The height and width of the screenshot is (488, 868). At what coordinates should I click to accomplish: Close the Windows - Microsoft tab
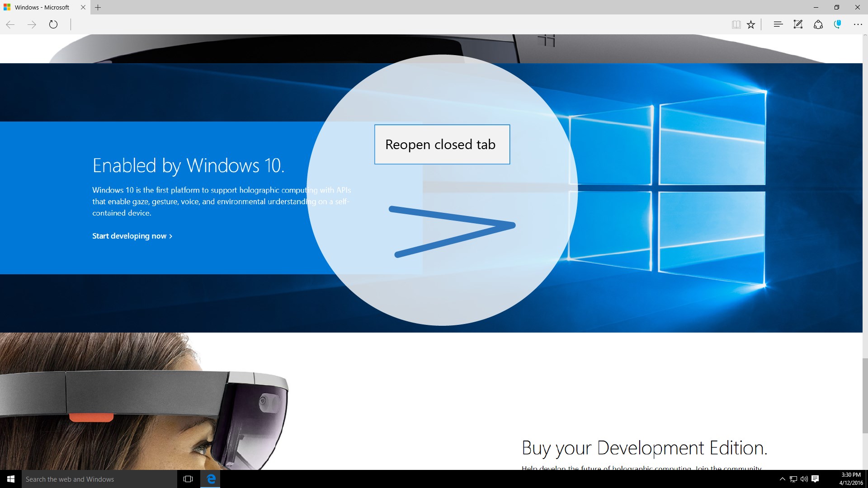pyautogui.click(x=83, y=7)
